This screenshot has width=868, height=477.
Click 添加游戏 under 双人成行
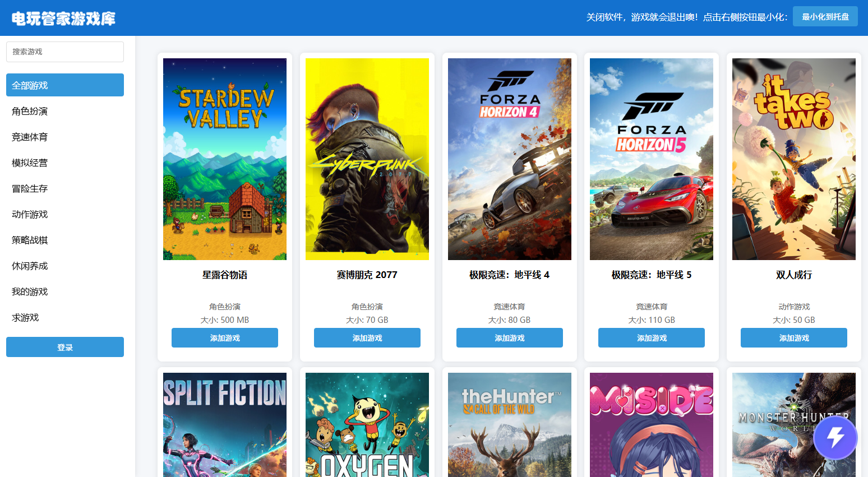tap(793, 338)
